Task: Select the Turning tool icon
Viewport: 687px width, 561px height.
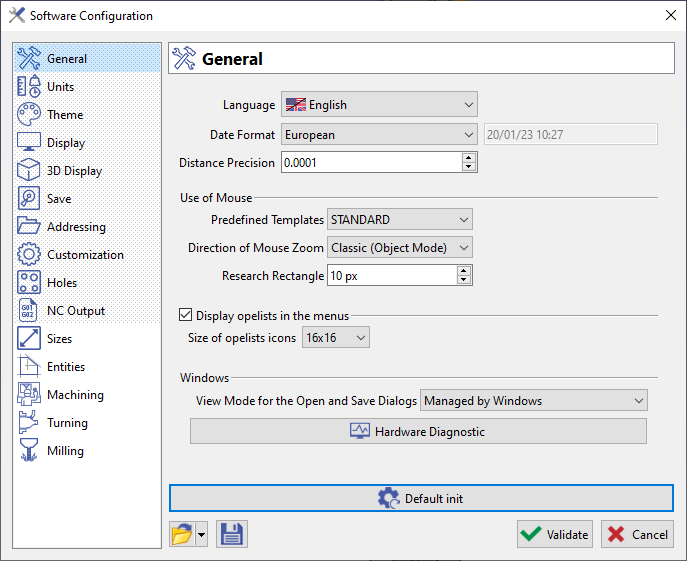Action: click(x=29, y=423)
